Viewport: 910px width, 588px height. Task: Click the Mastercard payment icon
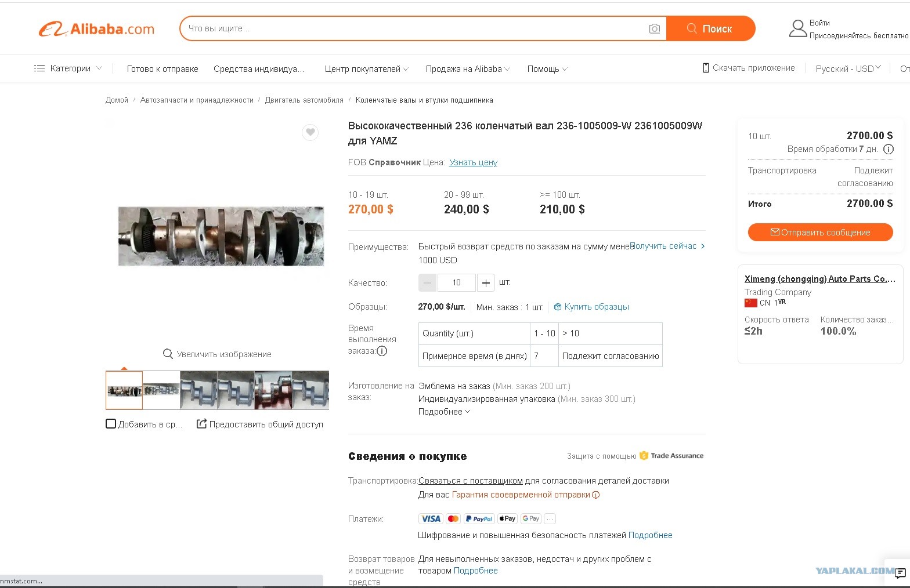pos(453,518)
